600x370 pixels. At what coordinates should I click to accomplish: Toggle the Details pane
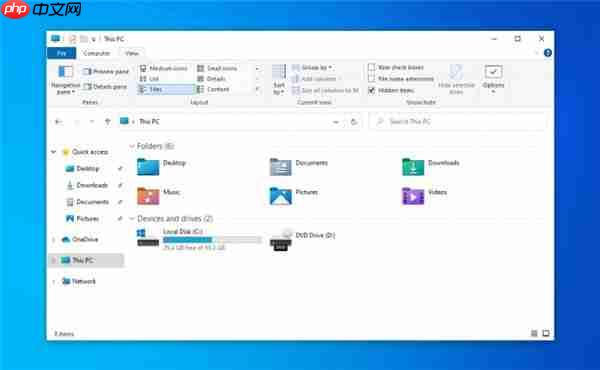pos(105,87)
